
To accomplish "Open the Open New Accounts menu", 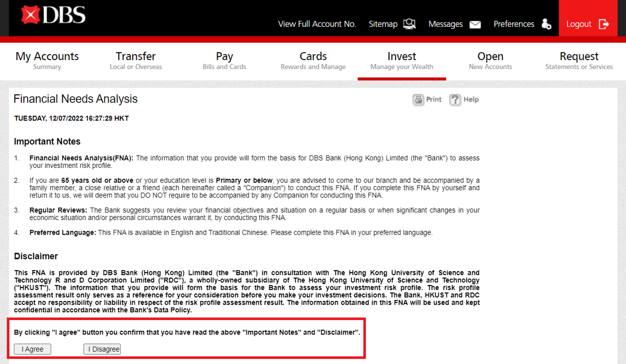I will (x=490, y=60).
